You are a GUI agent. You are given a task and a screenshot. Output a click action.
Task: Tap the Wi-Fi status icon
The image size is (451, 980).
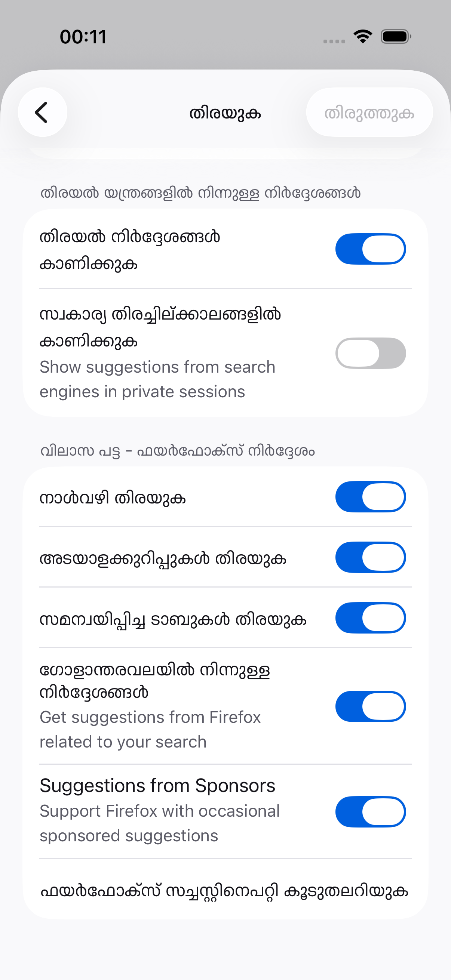[363, 37]
